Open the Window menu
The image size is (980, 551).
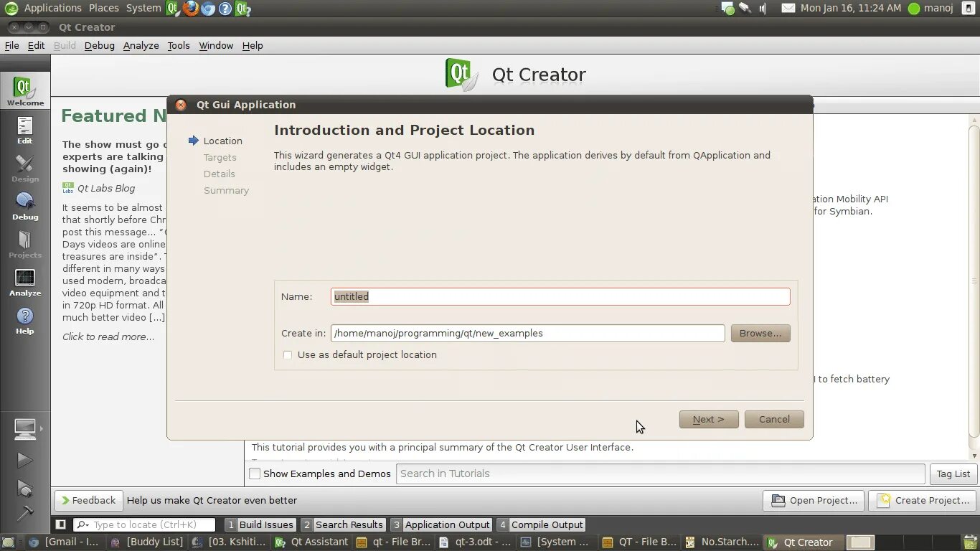click(x=216, y=45)
